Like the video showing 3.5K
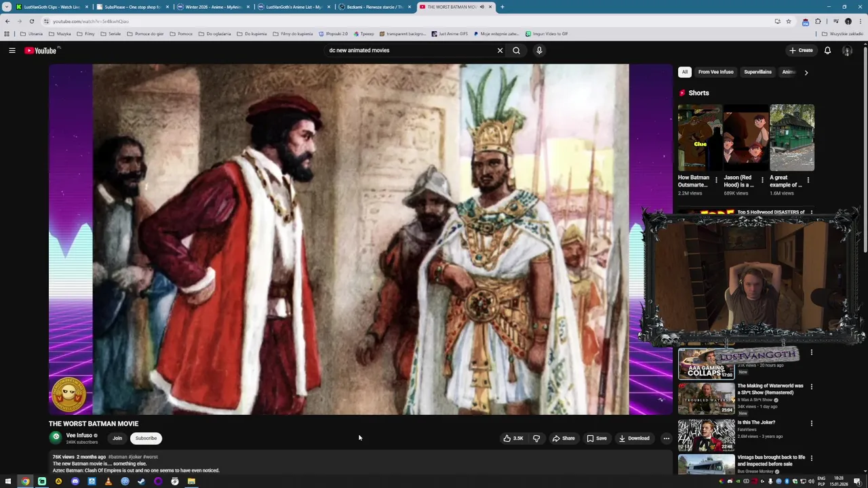Image resolution: width=868 pixels, height=488 pixels. click(513, 439)
